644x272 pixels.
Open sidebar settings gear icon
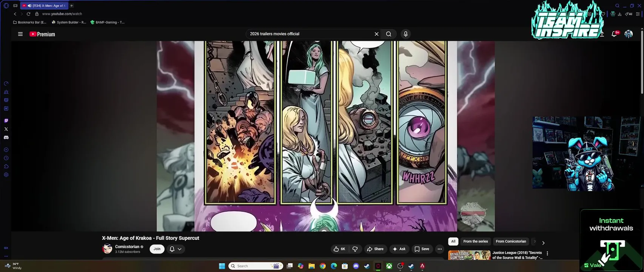6,175
